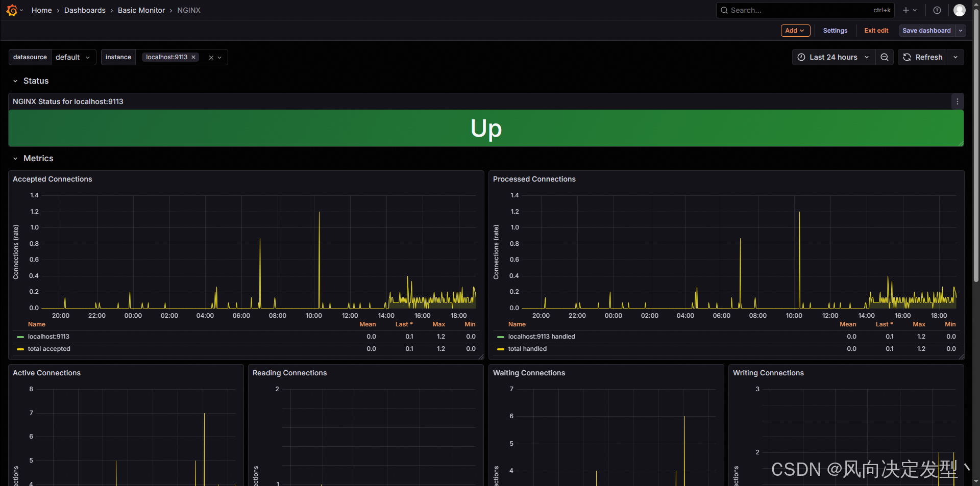
Task: Click Waiting Connections panel title
Action: [529, 373]
